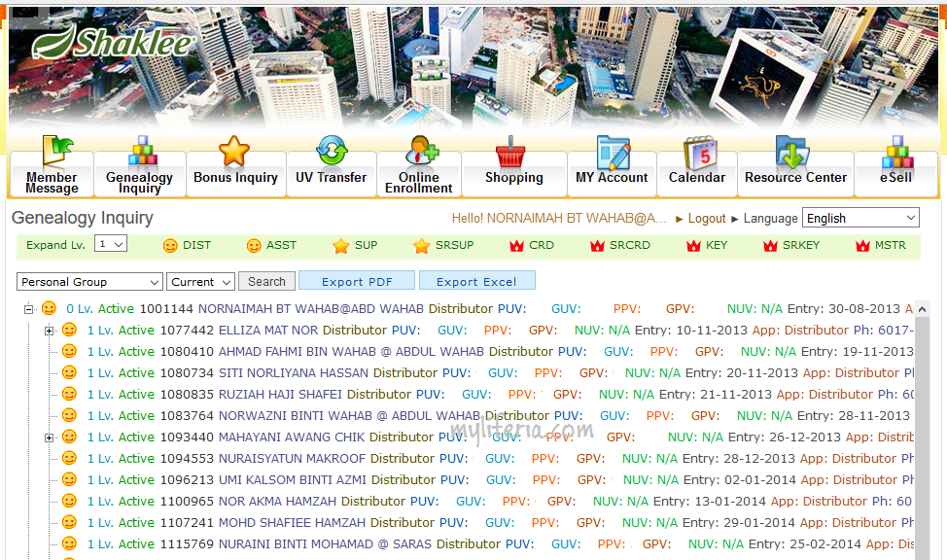
Task: Click smiley icon beside MOHD SHAFIEE HAMZAH
Action: tap(69, 522)
